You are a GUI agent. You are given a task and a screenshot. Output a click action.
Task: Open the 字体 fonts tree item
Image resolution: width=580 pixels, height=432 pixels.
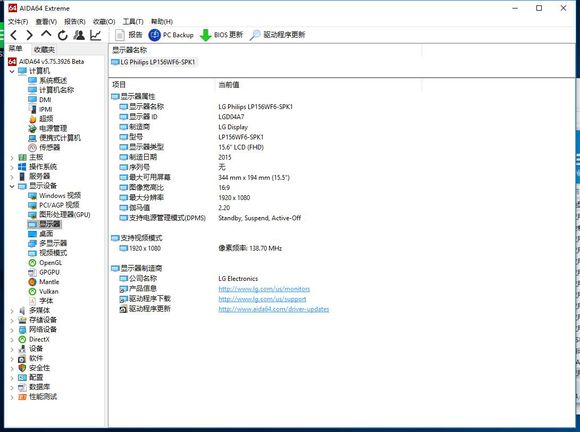(x=41, y=301)
